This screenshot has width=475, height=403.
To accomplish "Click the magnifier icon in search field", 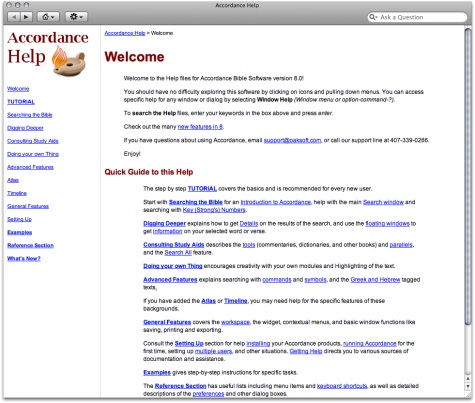I will click(373, 17).
